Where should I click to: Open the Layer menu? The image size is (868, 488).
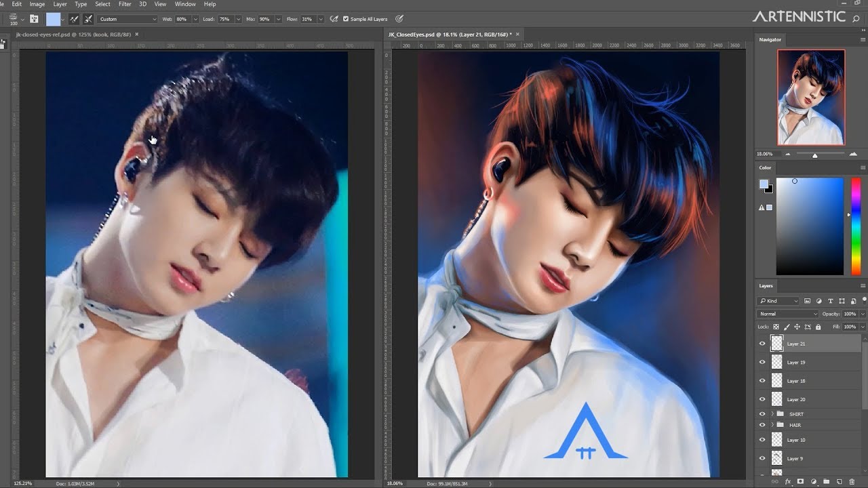(60, 4)
